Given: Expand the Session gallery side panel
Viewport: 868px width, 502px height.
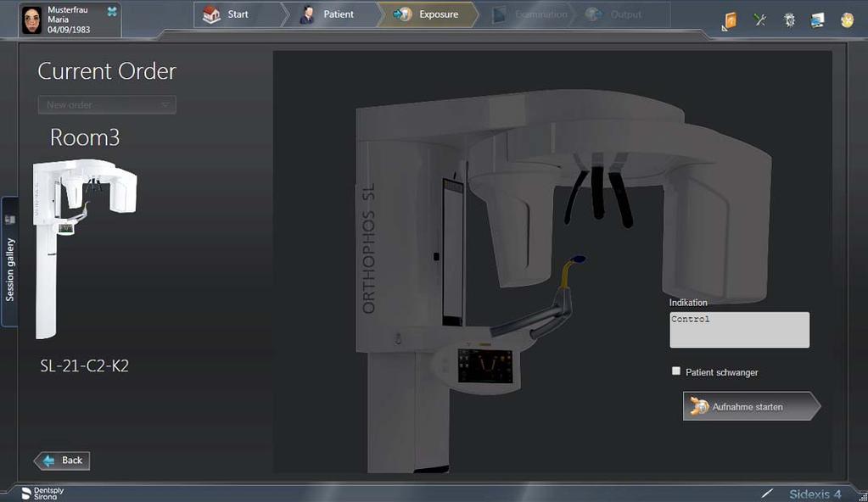Looking at the screenshot, I should tap(9, 262).
